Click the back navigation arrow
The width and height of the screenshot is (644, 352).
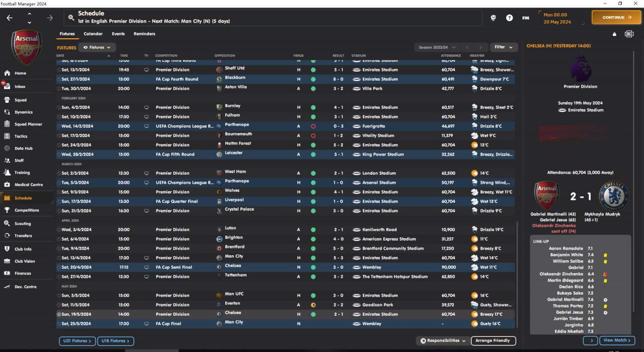coord(10,18)
